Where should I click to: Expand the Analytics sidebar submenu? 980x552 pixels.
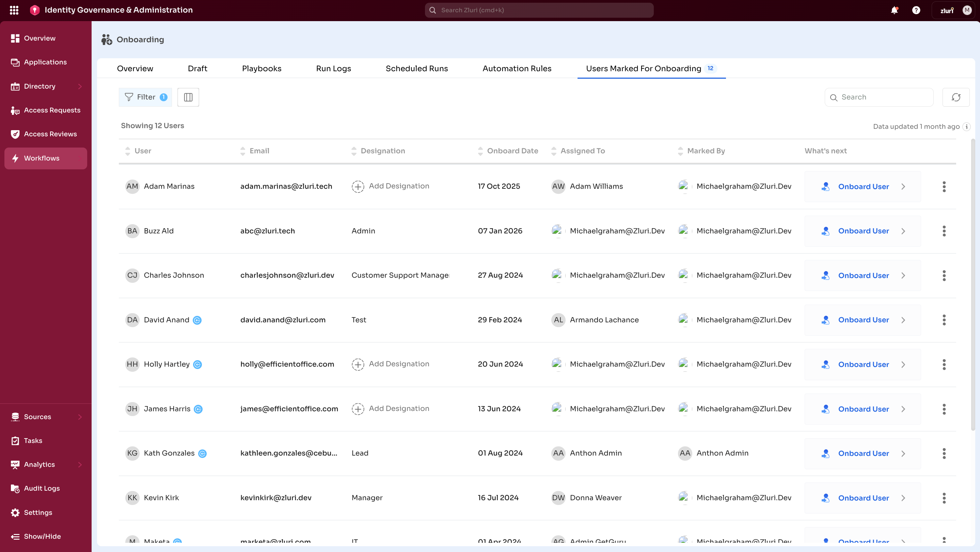[x=80, y=464]
